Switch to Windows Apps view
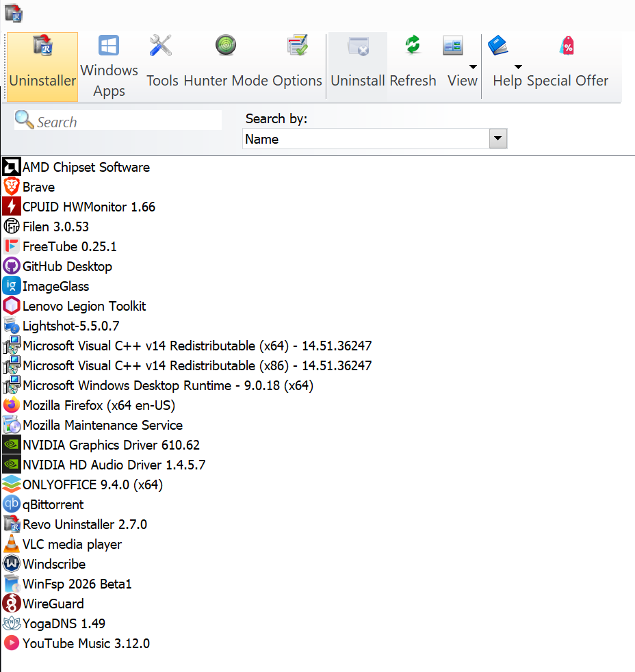The height and width of the screenshot is (672, 635). [109, 67]
